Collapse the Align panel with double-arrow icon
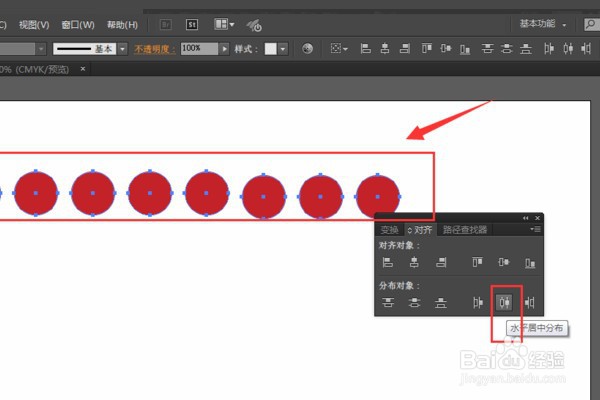The image size is (600, 400). pyautogui.click(x=526, y=218)
